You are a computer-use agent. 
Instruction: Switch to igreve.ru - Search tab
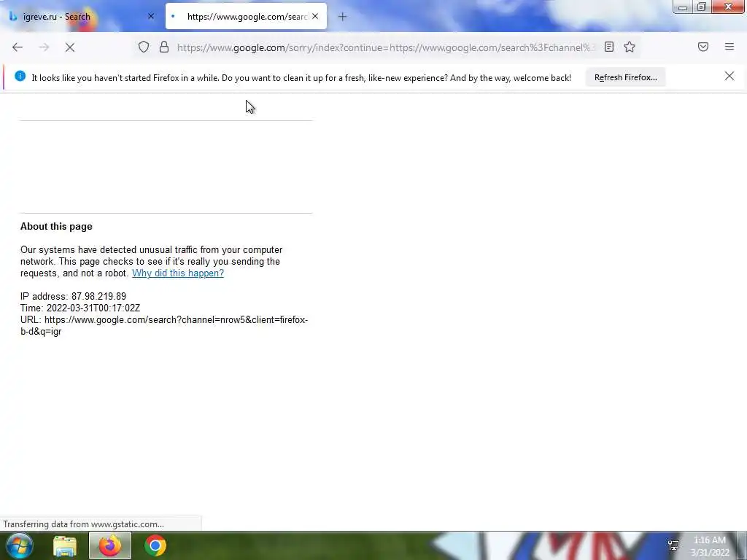pos(81,16)
